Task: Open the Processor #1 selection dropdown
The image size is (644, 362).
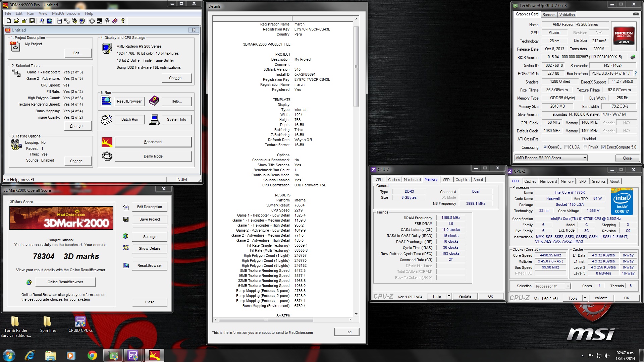Action: (x=552, y=286)
